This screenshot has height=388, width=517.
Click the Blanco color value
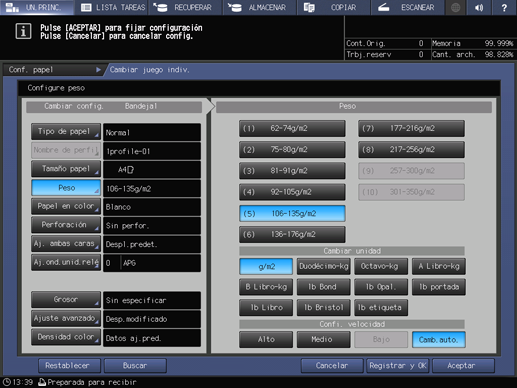(x=152, y=207)
